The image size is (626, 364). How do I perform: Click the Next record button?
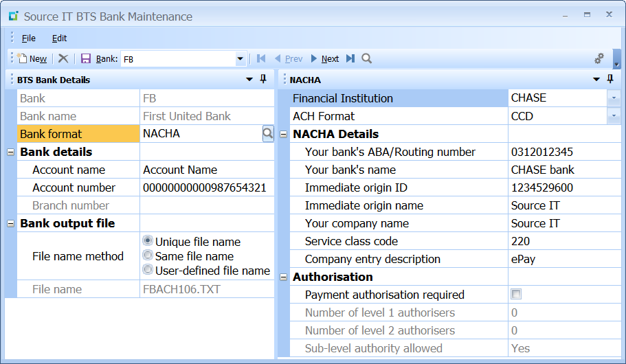pos(324,59)
